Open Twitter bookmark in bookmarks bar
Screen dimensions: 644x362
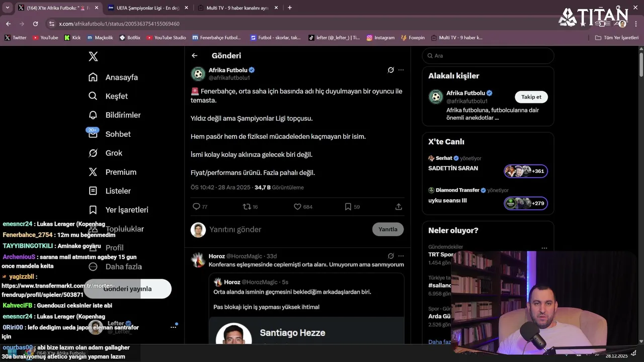[x=16, y=38]
